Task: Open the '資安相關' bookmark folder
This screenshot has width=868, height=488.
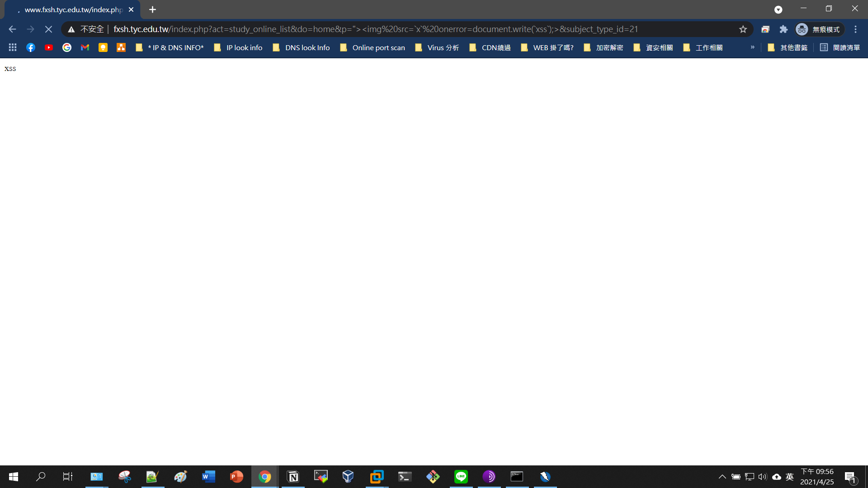Action: coord(653,47)
